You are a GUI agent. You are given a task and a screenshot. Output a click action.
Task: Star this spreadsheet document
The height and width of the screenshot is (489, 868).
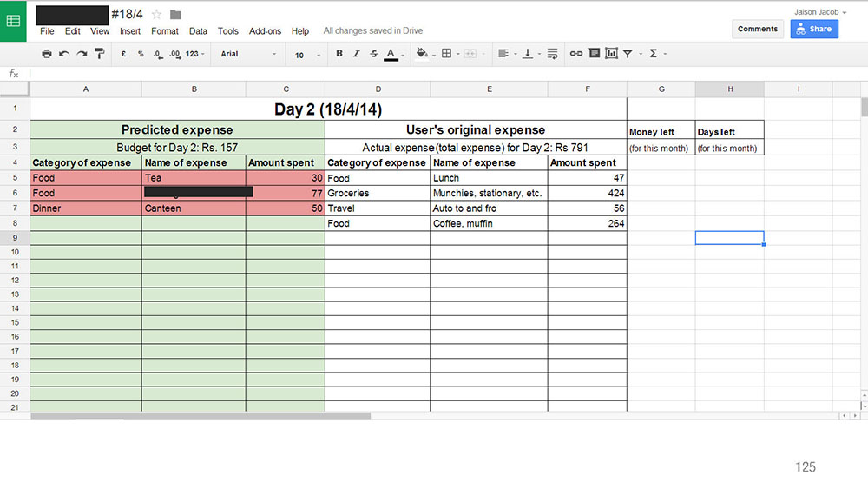click(x=156, y=15)
